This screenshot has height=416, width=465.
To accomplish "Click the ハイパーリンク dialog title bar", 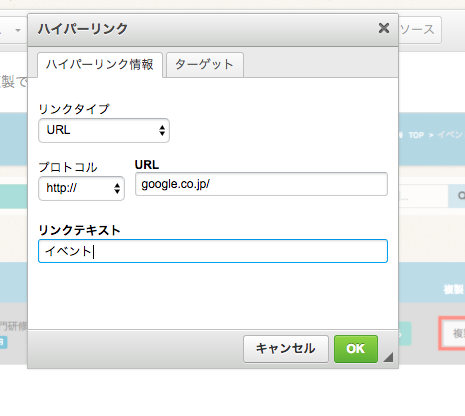I will point(207,29).
